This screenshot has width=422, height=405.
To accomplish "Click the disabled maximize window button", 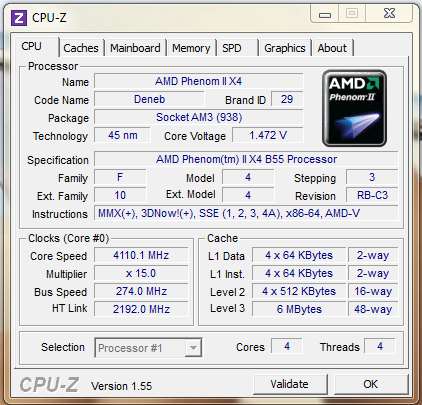I will (352, 14).
